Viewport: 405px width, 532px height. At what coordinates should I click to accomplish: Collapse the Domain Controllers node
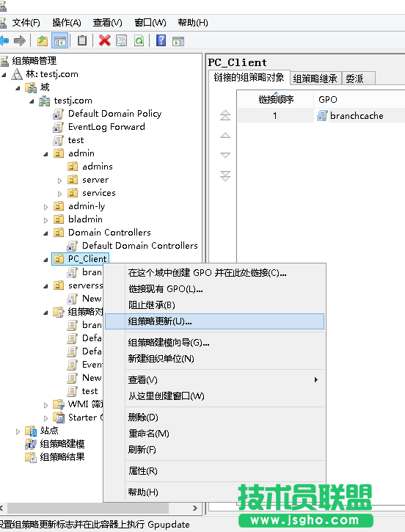[45, 233]
